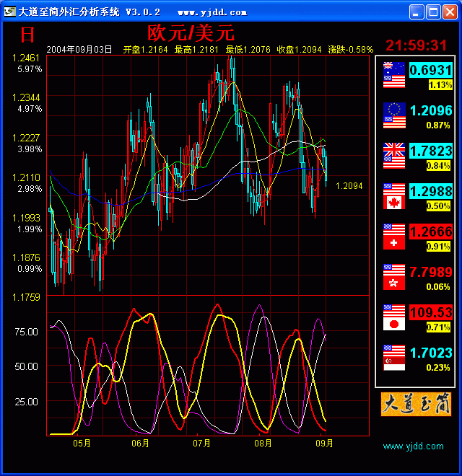Click the 1.2461 price axis label
462x476 pixels.
tap(26, 58)
